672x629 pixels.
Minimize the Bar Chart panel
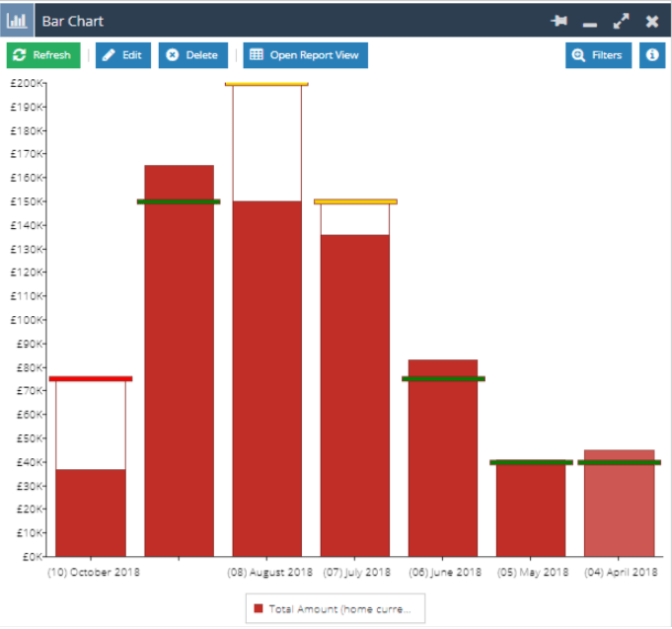pyautogui.click(x=590, y=22)
